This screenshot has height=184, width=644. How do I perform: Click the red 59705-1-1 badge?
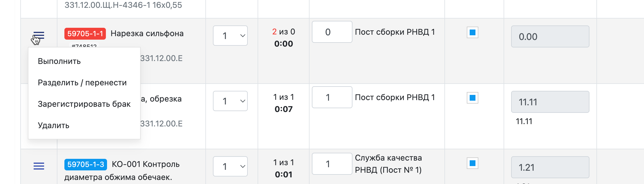click(85, 34)
